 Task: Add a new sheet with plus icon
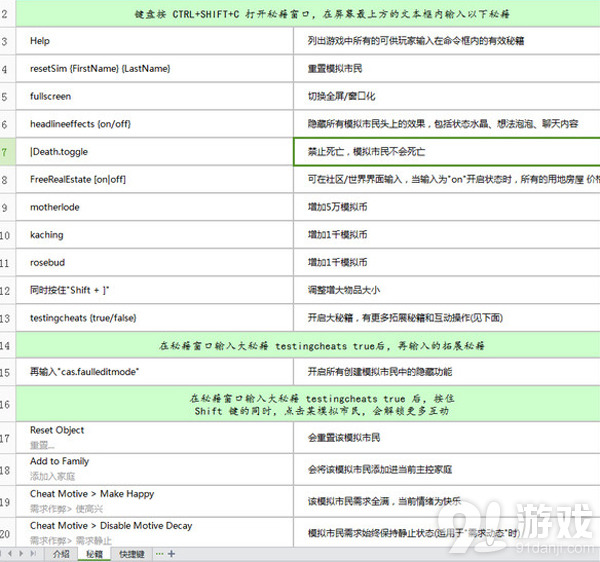point(171,554)
